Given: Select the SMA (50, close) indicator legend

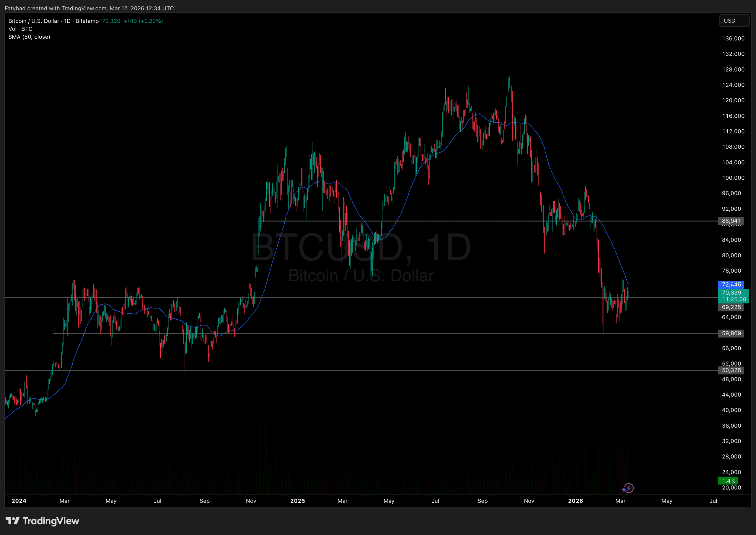Looking at the screenshot, I should (x=29, y=37).
